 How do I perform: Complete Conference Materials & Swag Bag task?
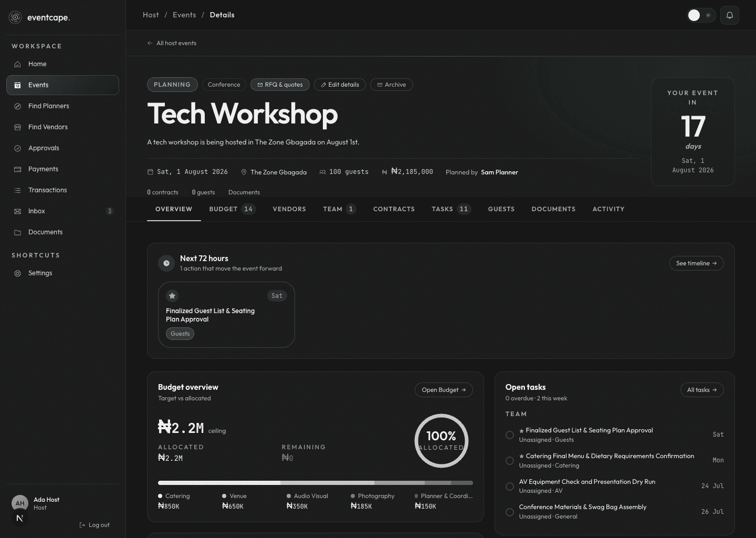509,512
